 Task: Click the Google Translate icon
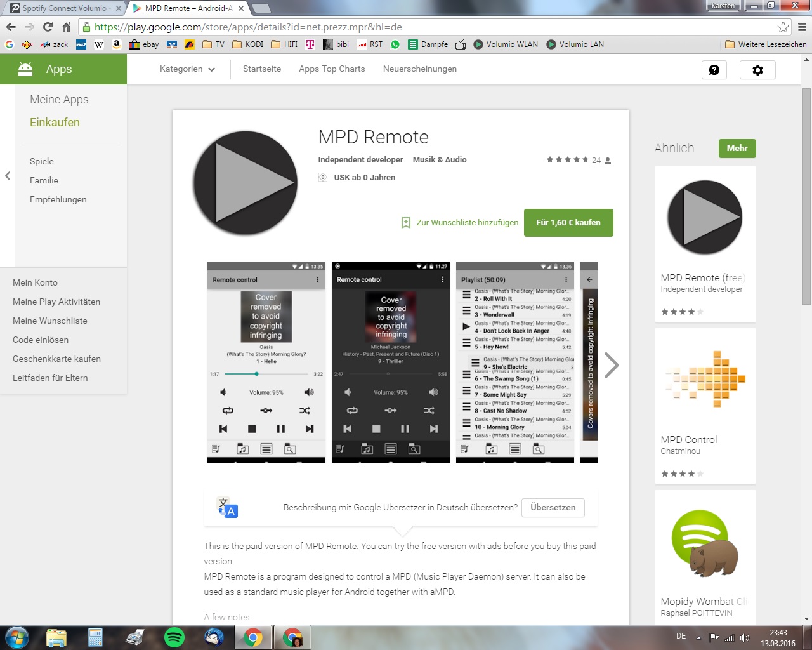coord(228,508)
